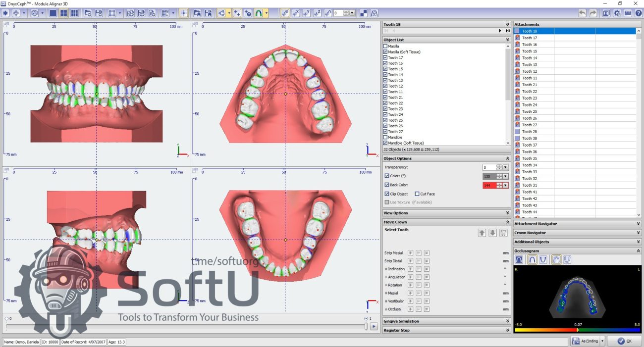This screenshot has height=347, width=644.
Task: Click the undo arrow icon
Action: [x=583, y=13]
